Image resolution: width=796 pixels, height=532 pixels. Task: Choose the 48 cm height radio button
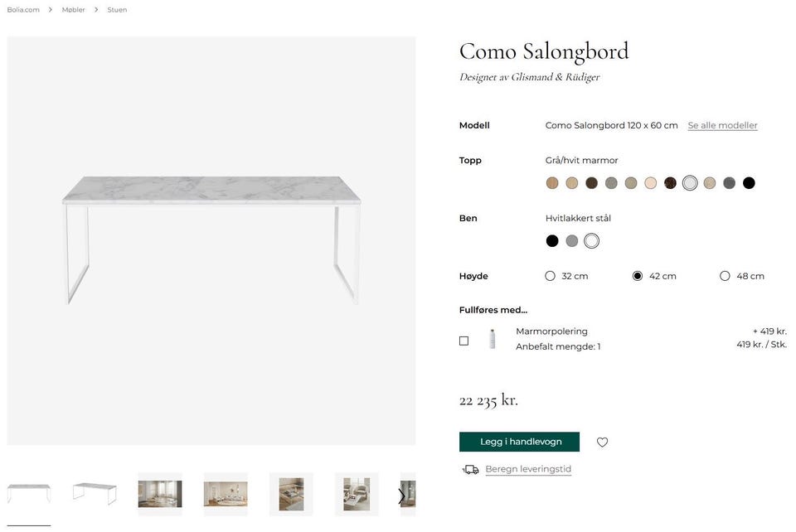click(x=725, y=276)
